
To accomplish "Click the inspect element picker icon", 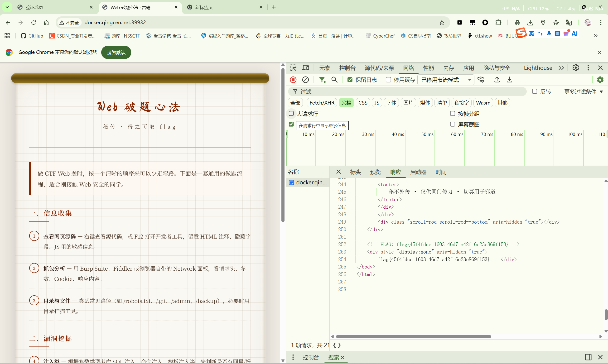I will (x=293, y=68).
